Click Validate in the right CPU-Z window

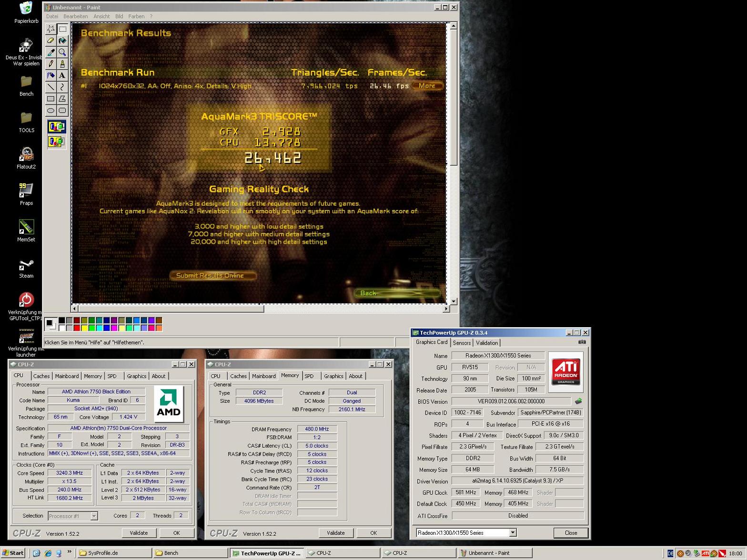click(x=336, y=533)
